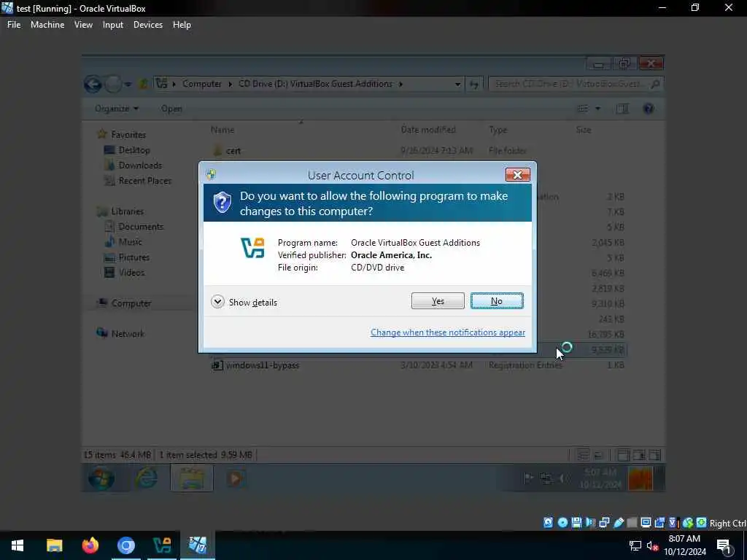747x560 pixels.
Task: Open Windows Media Player on guest taskbar
Action: [235, 478]
